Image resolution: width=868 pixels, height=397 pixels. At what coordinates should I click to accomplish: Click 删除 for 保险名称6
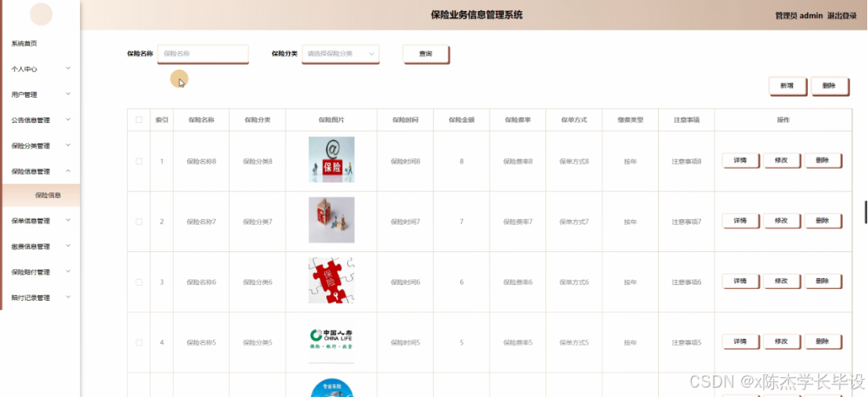pos(823,281)
